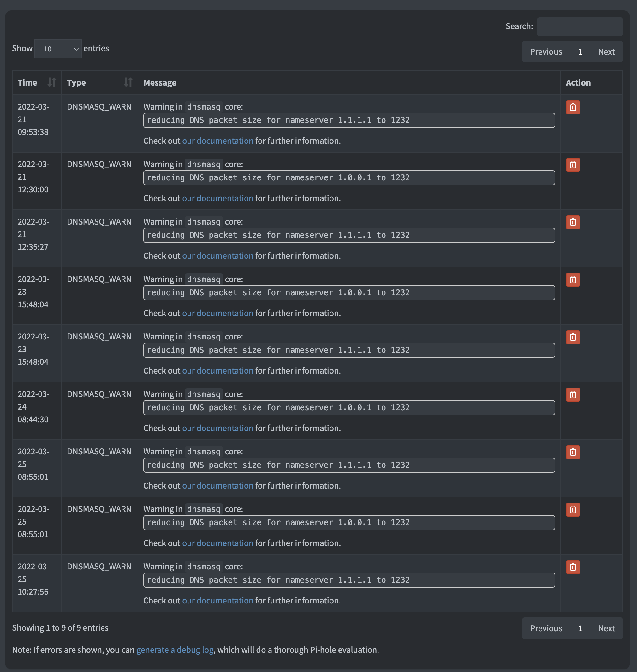Open our documentation in the first warning row
This screenshot has height=672, width=637.
217,141
